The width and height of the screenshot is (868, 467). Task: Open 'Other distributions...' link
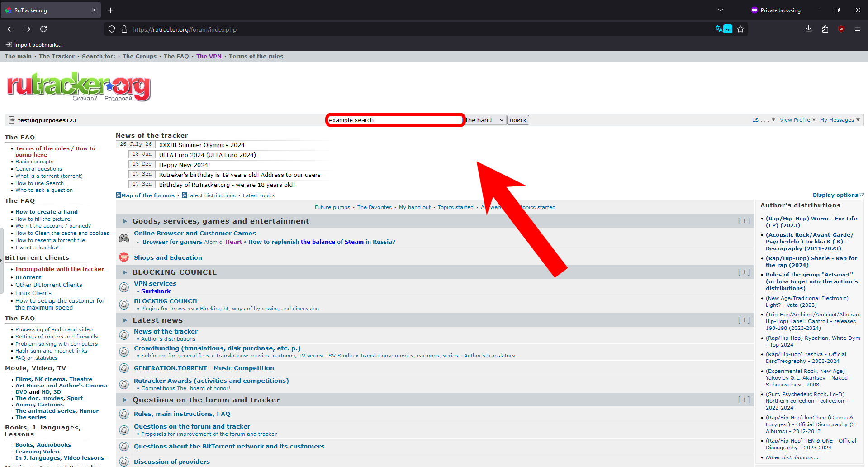[792, 457]
